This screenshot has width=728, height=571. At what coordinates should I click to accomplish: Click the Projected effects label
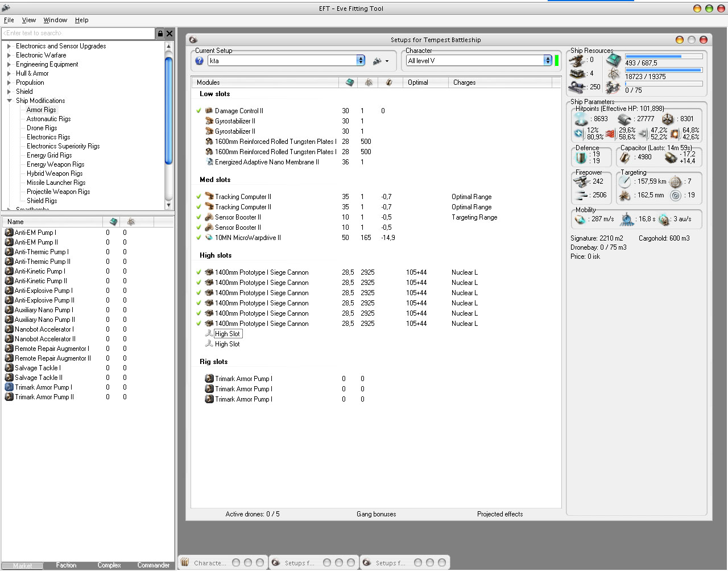click(499, 514)
